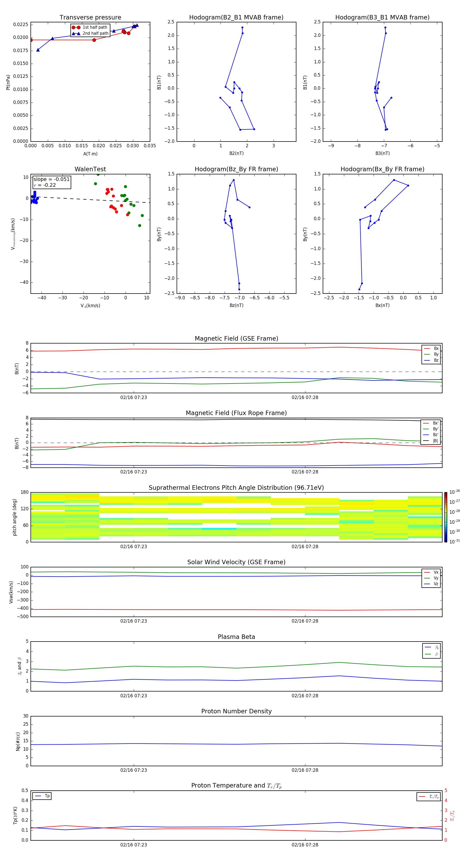
Task: Click the 'slope = -0.051' annotation
Action: click(x=52, y=179)
